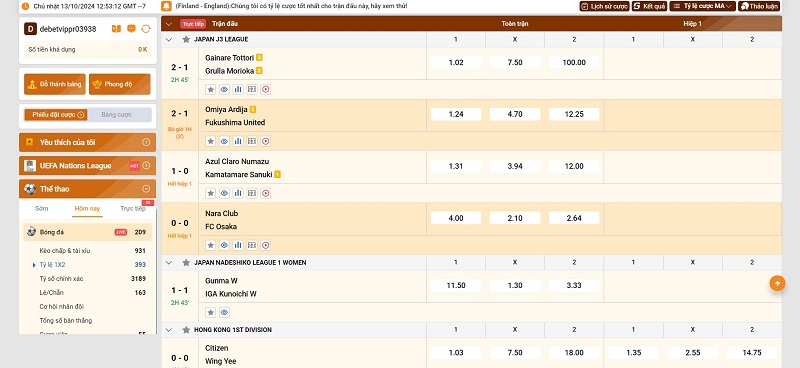800x368 pixels.
Task: Click the refresh balance icon beside username
Action: click(146, 29)
